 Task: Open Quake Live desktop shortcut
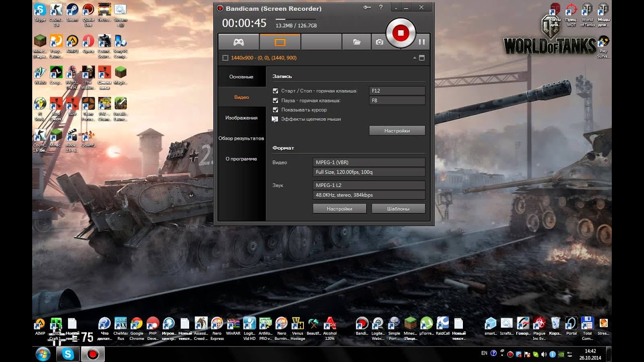point(88,15)
